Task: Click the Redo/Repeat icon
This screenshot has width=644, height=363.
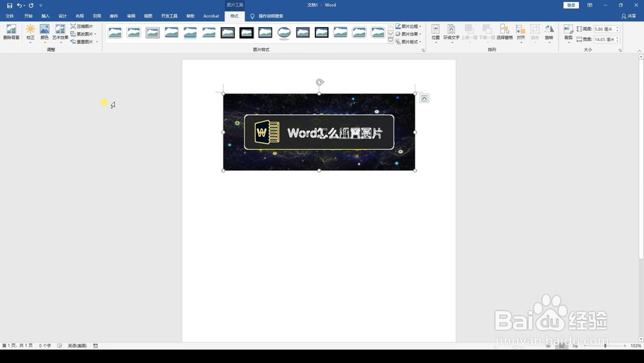Action: click(31, 5)
